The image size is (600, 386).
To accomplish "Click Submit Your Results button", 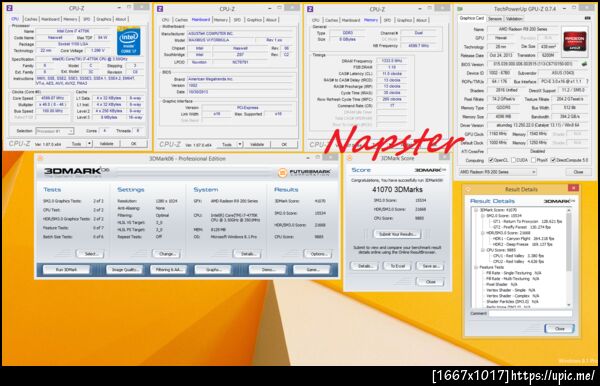I will 397,234.
